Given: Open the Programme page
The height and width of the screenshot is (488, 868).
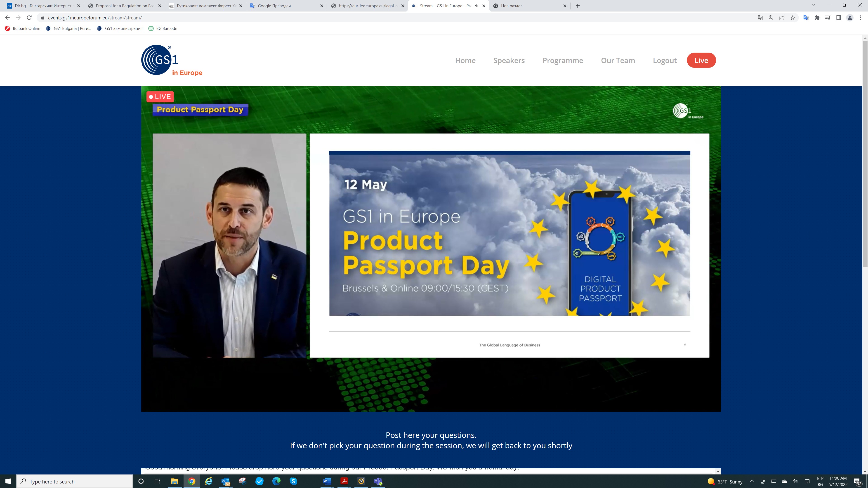Looking at the screenshot, I should [563, 60].
